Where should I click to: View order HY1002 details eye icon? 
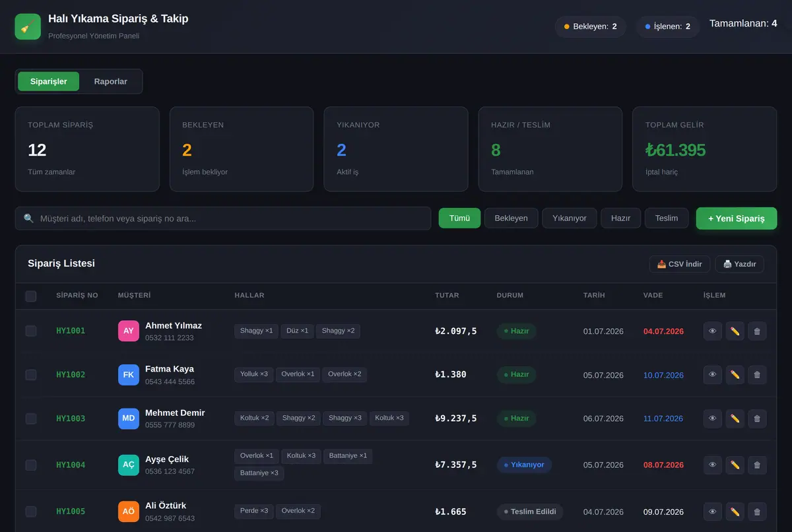(713, 375)
